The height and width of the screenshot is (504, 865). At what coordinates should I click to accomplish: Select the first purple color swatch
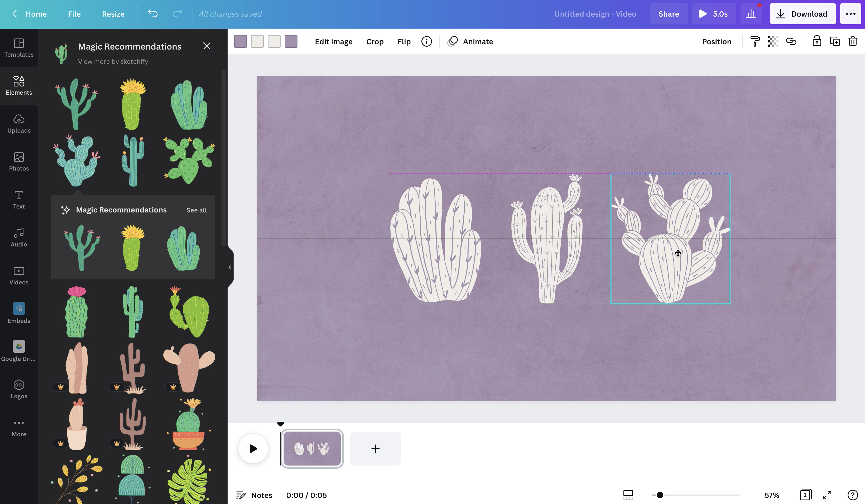(240, 41)
